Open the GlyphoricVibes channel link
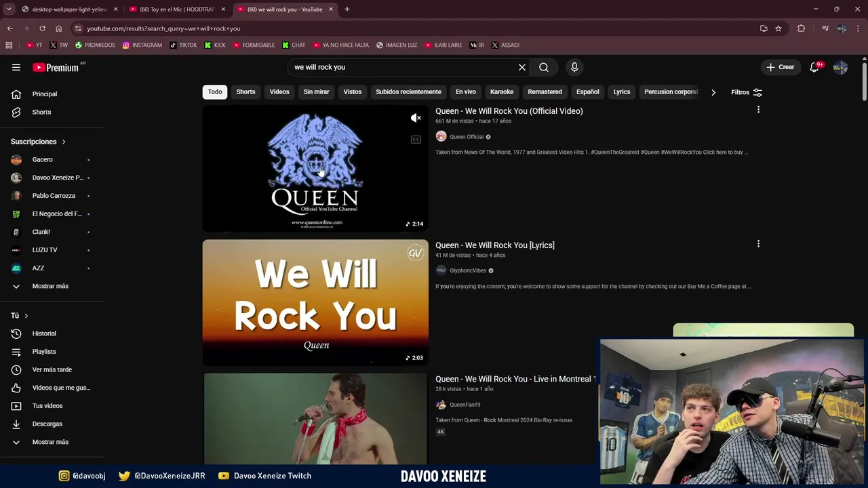 pyautogui.click(x=468, y=270)
